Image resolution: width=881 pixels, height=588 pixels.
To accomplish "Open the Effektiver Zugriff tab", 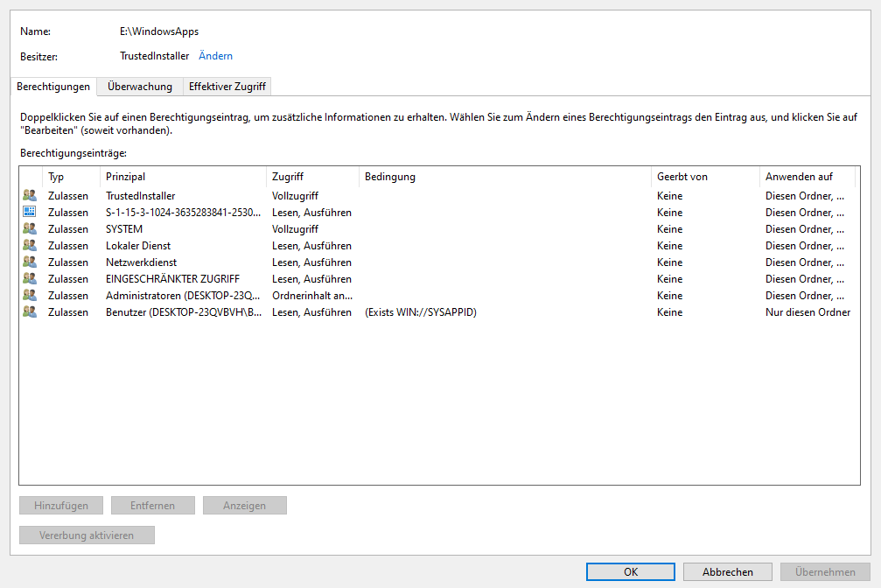I will click(x=227, y=87).
